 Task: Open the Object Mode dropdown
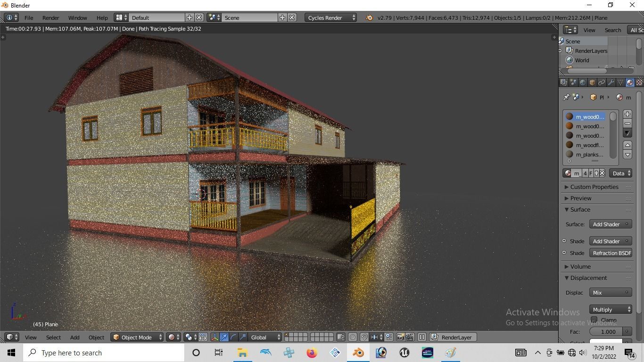(137, 337)
